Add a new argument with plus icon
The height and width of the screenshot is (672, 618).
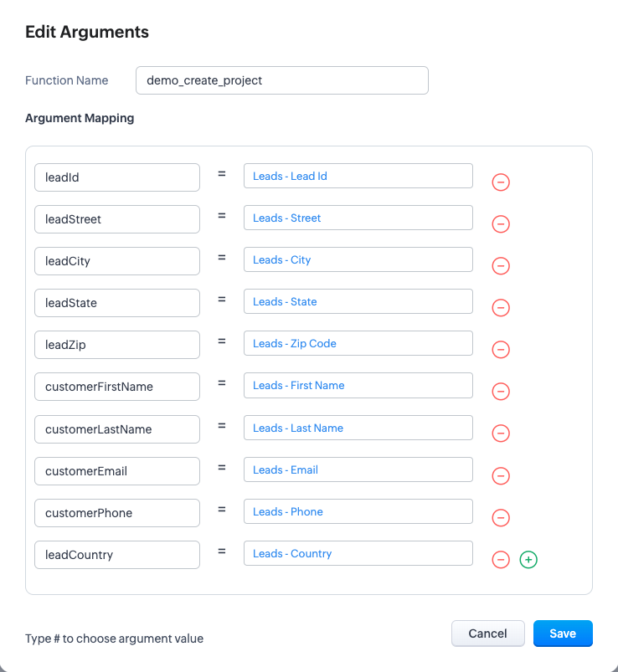click(x=528, y=559)
